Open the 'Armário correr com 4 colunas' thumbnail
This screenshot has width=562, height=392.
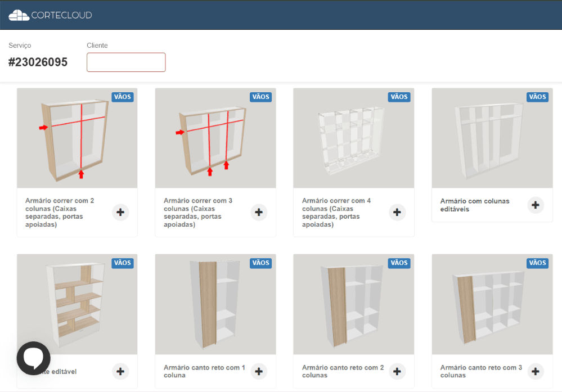[x=354, y=138]
